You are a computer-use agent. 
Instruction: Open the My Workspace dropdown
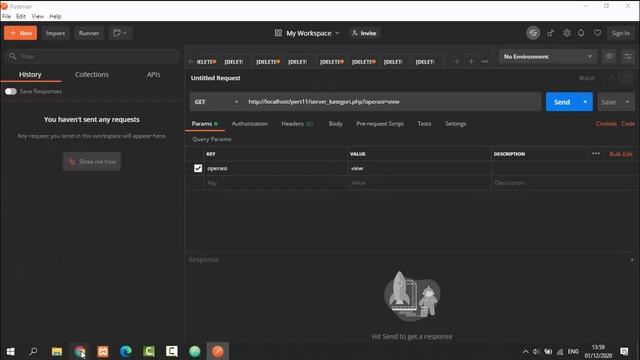pos(313,33)
